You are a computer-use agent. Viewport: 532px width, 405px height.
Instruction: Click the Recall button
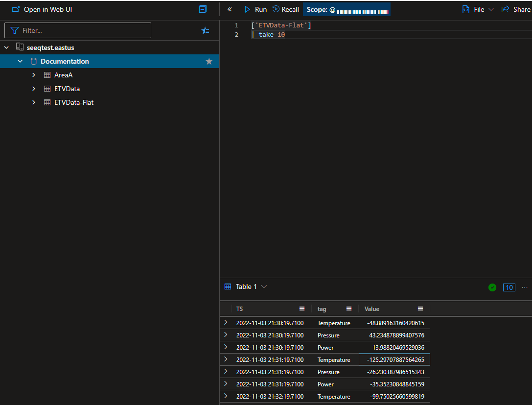click(x=285, y=9)
